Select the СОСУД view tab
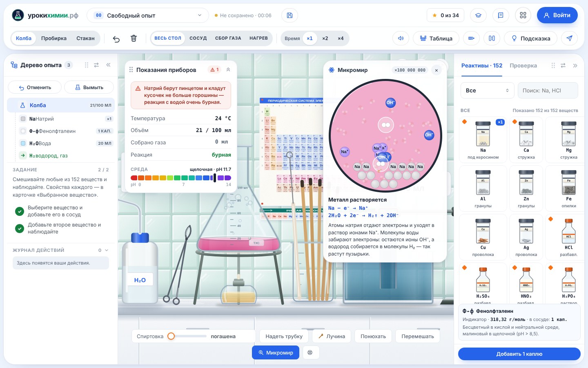Screen dimensions: 588x368 click(x=198, y=38)
